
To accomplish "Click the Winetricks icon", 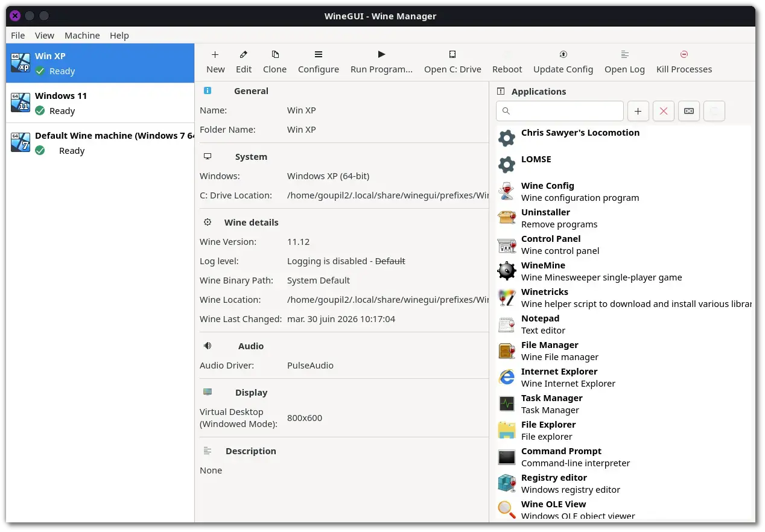I will pos(507,297).
